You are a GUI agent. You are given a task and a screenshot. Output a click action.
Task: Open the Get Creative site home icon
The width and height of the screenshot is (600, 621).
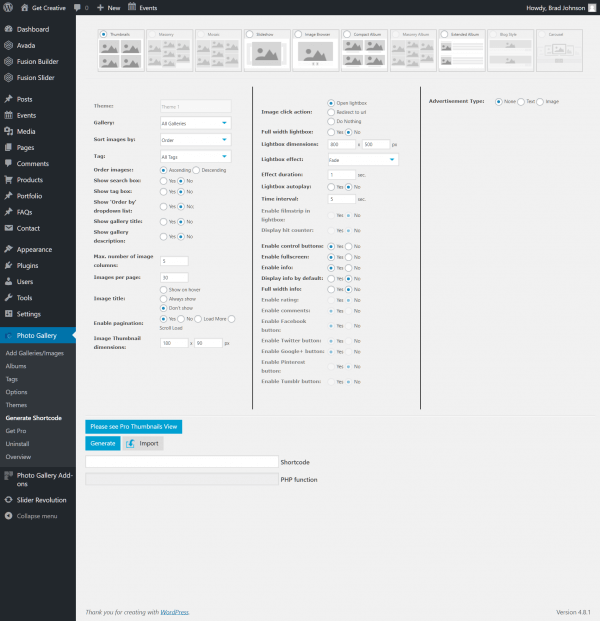25,8
